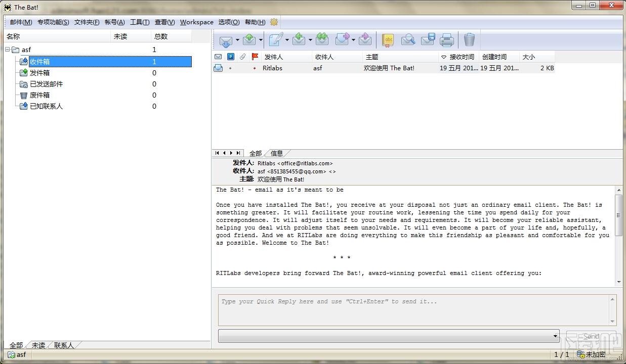Image resolution: width=626 pixels, height=364 pixels.
Task: Open the 查看(V) menu
Action: 164,22
